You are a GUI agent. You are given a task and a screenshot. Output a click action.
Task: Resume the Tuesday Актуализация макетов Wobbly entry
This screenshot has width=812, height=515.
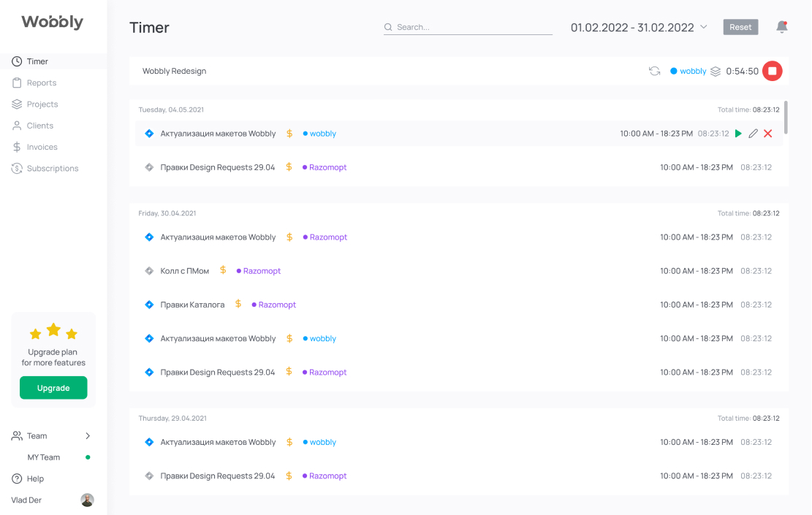click(738, 134)
